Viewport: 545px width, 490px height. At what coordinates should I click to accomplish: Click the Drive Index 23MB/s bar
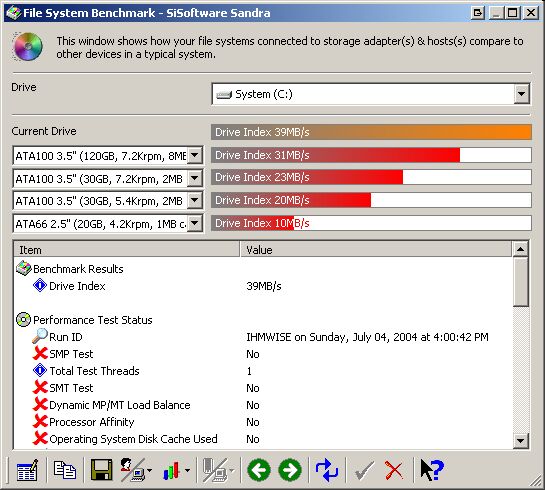coord(371,177)
